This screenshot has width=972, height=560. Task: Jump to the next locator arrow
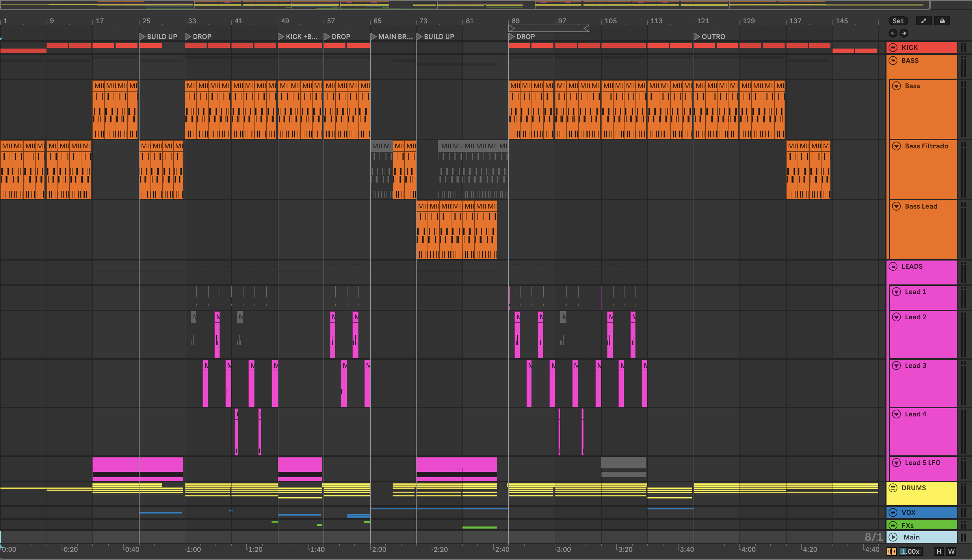[904, 33]
